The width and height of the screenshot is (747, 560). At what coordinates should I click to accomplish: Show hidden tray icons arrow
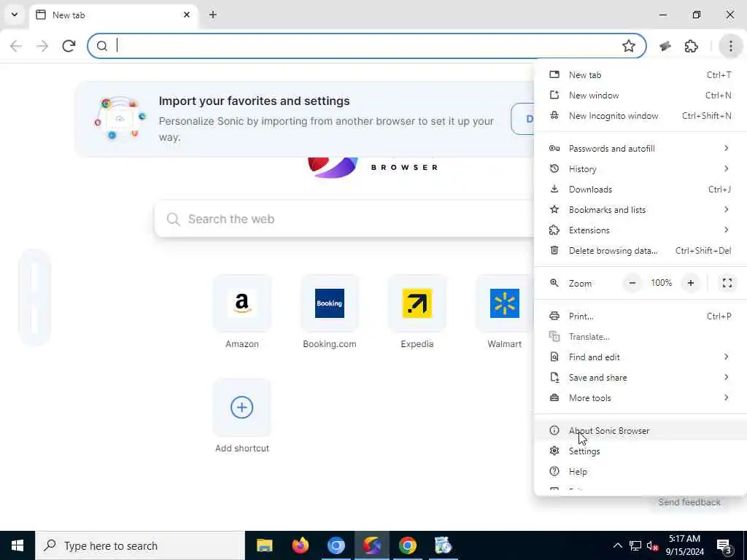[617, 545]
